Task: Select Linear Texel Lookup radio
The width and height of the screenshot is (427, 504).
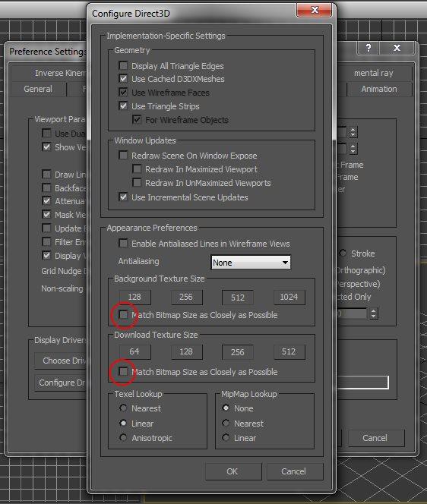Action: (123, 423)
